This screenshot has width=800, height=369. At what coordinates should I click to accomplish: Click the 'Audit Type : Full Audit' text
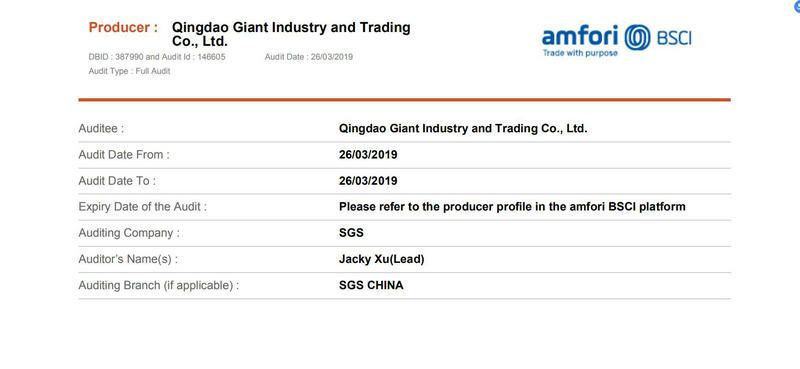coord(129,71)
